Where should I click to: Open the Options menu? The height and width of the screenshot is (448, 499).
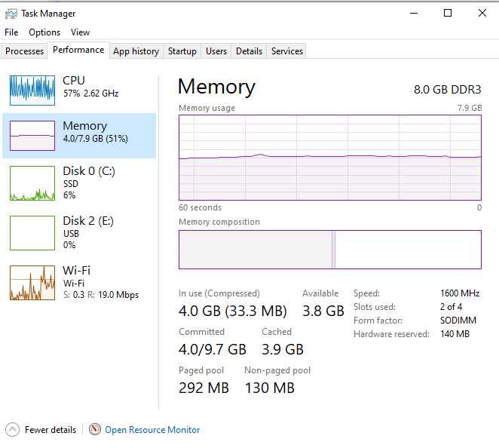[44, 32]
